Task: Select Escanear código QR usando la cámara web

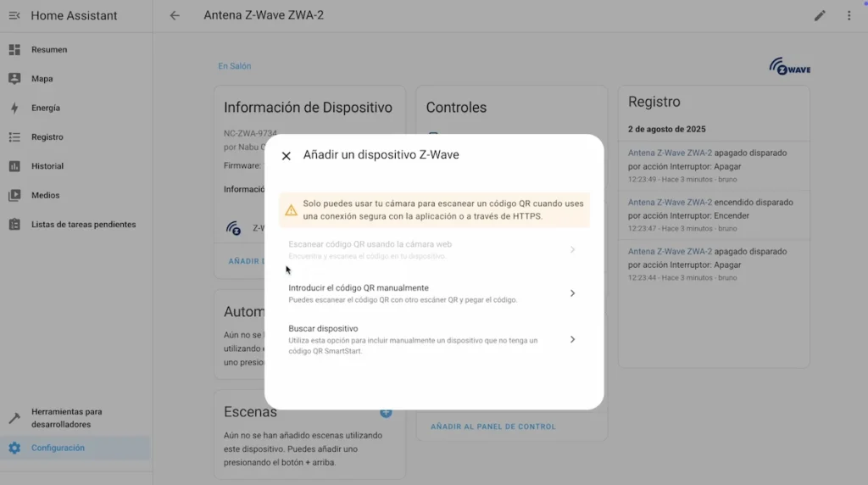Action: tap(433, 249)
